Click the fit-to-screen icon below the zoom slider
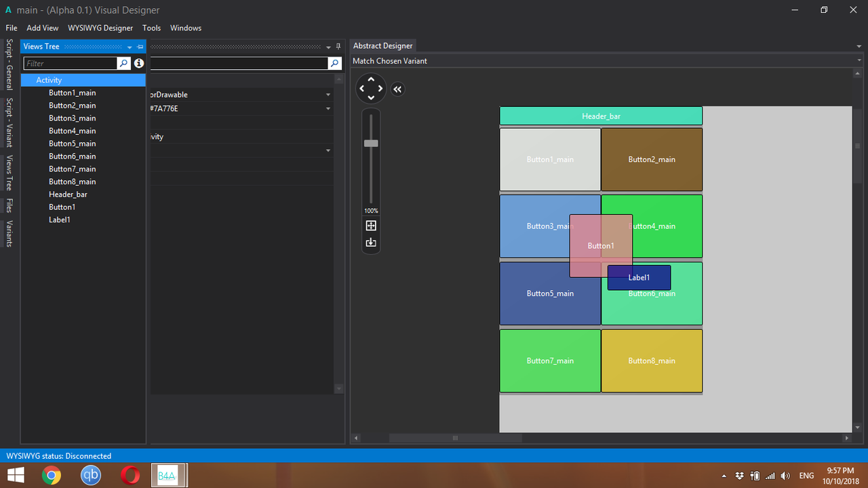This screenshot has height=488, width=868. [x=371, y=226]
